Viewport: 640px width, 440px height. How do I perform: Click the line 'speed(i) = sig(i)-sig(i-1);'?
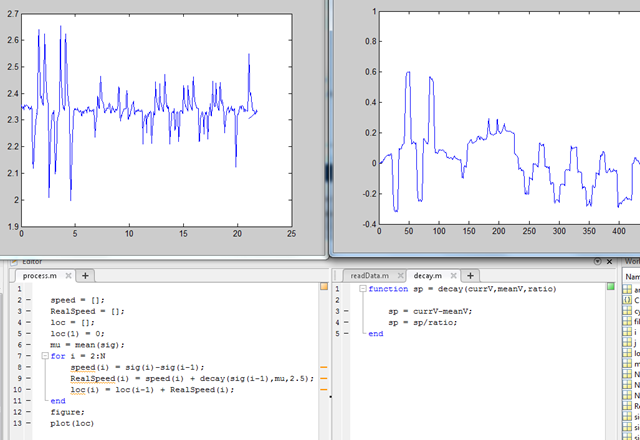click(137, 367)
